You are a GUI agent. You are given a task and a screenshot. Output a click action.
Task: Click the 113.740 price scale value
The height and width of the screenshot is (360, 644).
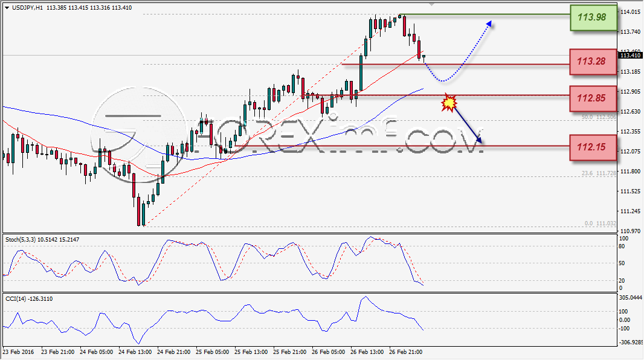coord(631,31)
